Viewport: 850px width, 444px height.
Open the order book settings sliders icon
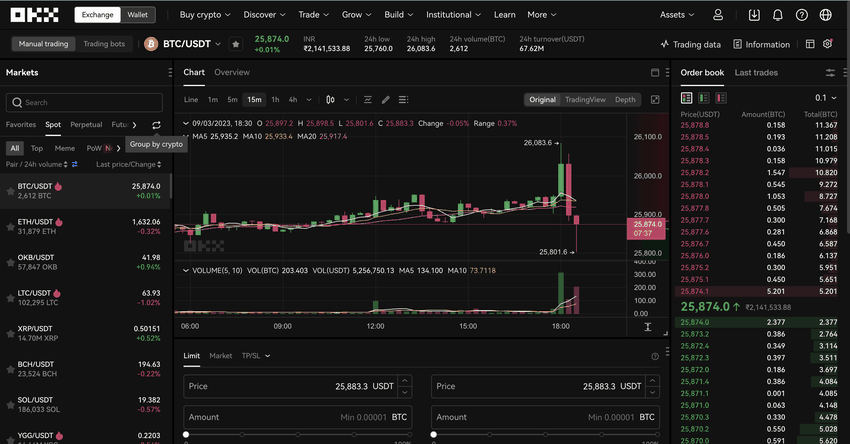pyautogui.click(x=830, y=73)
